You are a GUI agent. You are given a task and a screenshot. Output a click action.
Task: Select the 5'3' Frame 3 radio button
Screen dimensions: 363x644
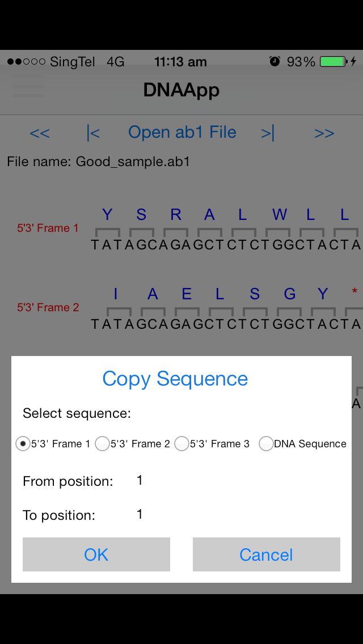[x=181, y=443]
